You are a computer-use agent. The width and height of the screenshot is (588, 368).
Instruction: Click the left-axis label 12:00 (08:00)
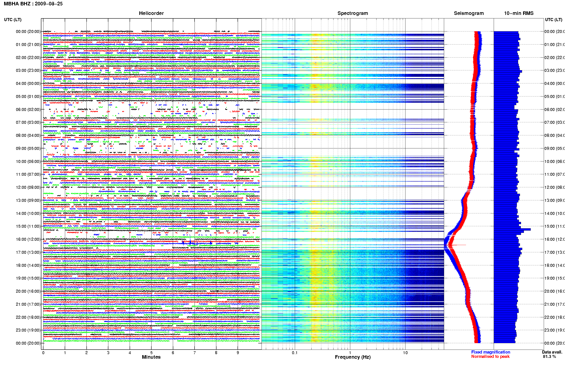click(x=28, y=187)
